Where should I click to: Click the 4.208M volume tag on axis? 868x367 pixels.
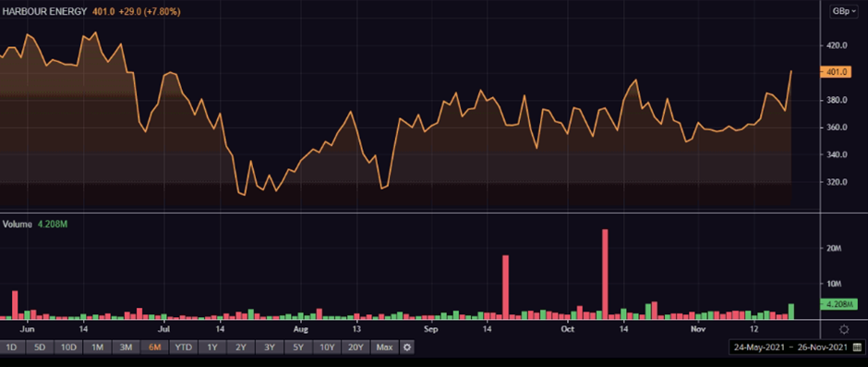839,304
